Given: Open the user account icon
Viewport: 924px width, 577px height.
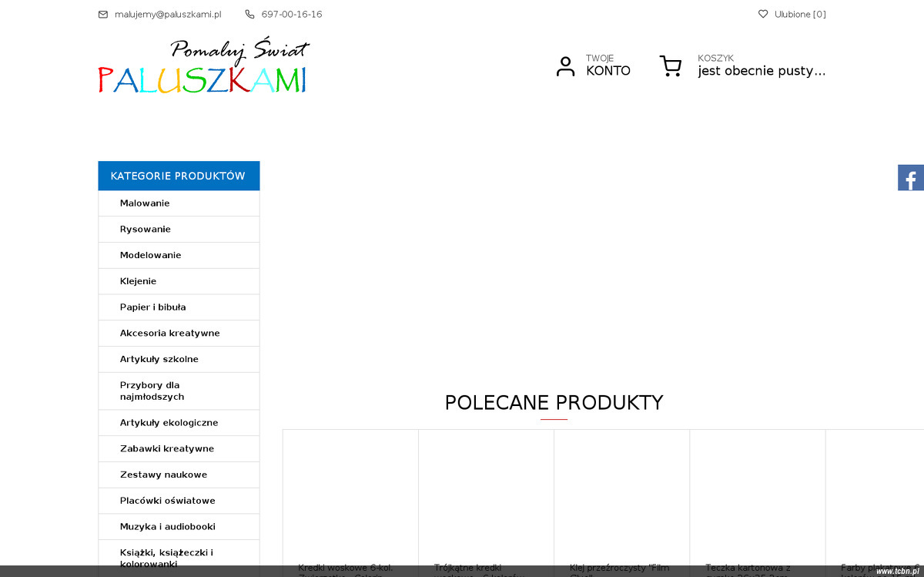Looking at the screenshot, I should click(566, 66).
